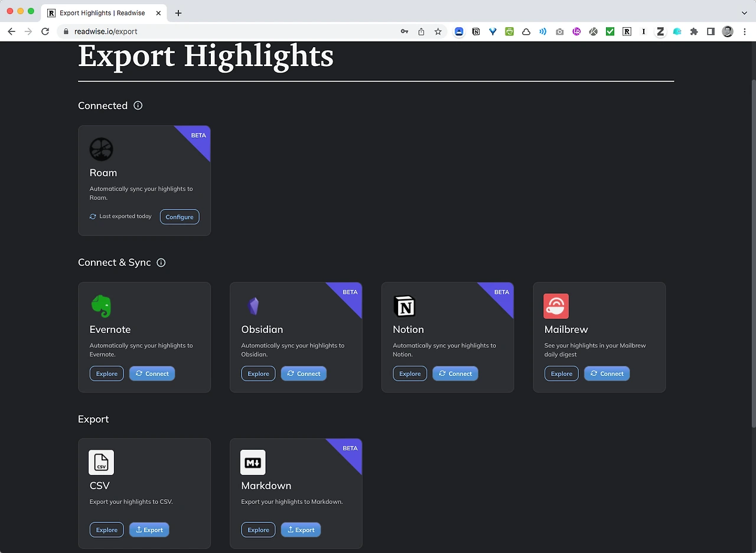Click the 'Export' section heading

tap(93, 419)
